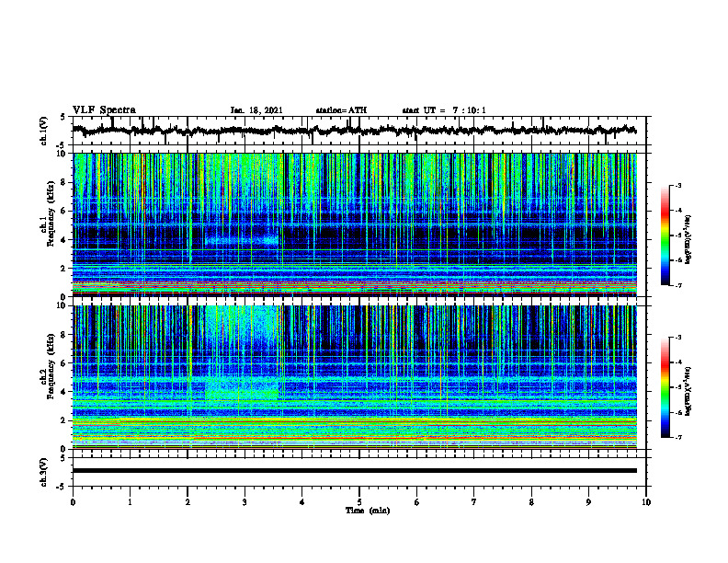Click the time axis tick label '3'
The width and height of the screenshot is (728, 563).
click(x=245, y=502)
